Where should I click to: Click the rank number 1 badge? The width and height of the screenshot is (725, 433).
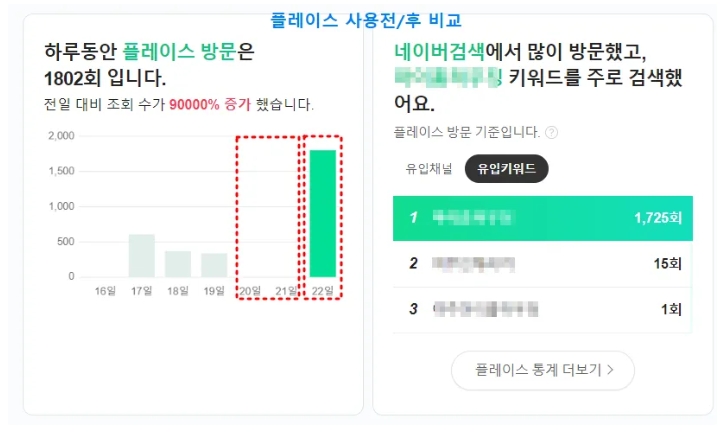click(x=413, y=217)
